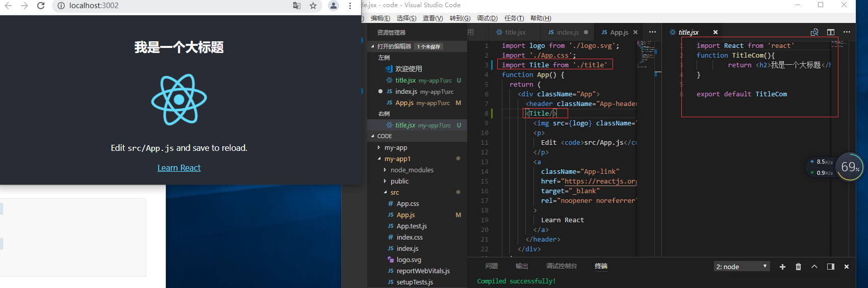Image resolution: width=868 pixels, height=288 pixels.
Task: Maximize the panel with the up chevron
Action: [814, 267]
